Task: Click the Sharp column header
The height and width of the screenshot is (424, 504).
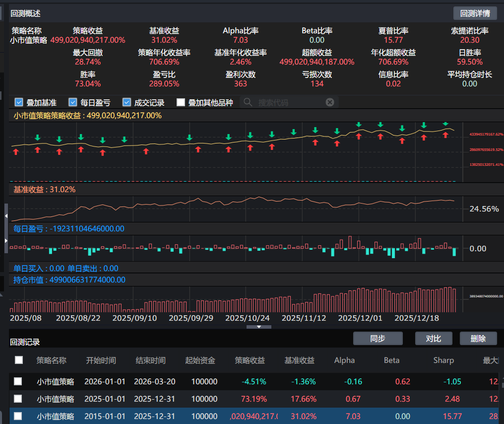Action: (443, 360)
